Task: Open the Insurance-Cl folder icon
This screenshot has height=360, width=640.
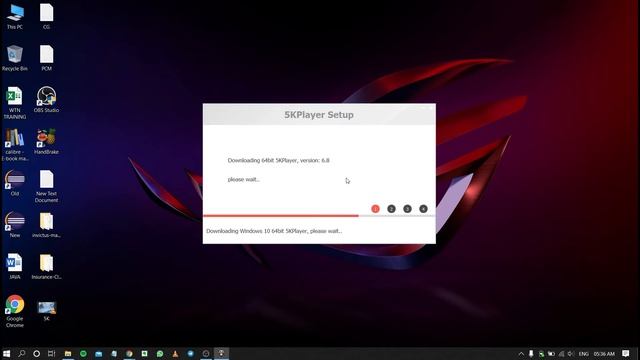Action: (47, 266)
